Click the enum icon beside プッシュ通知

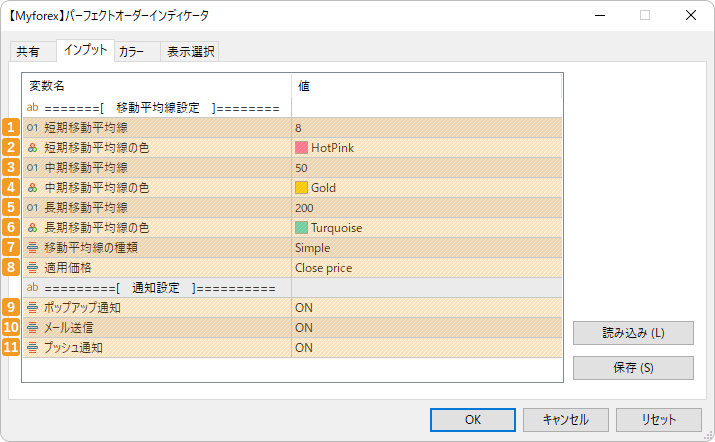pos(32,348)
